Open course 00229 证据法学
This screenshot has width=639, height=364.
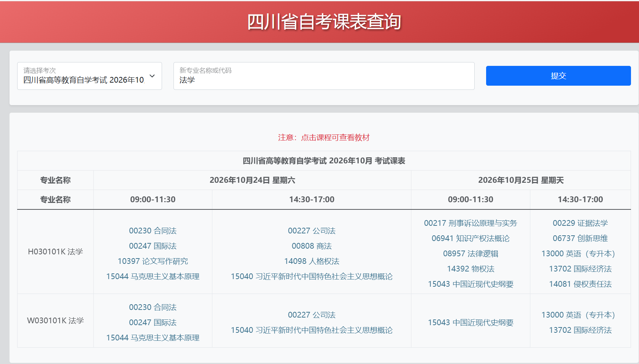(580, 223)
